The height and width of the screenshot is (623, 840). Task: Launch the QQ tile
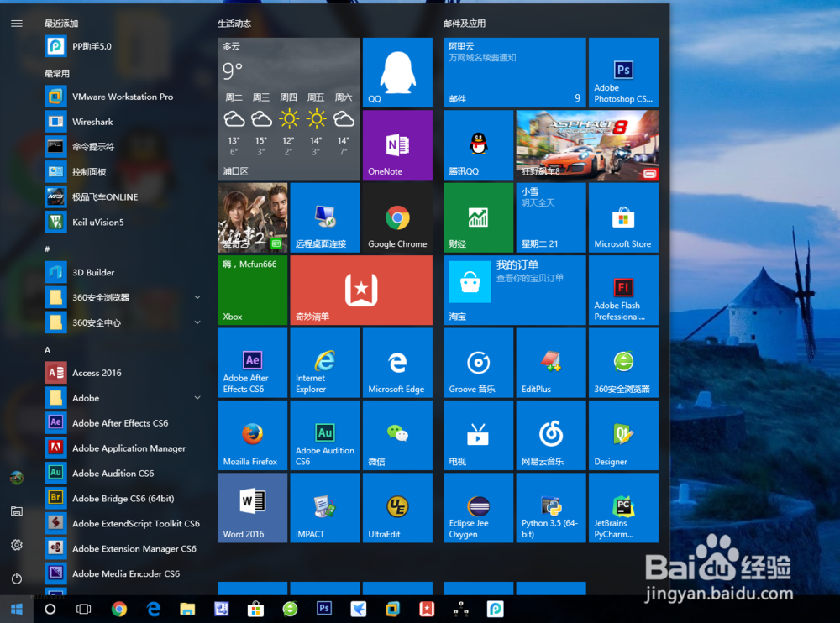[397, 72]
